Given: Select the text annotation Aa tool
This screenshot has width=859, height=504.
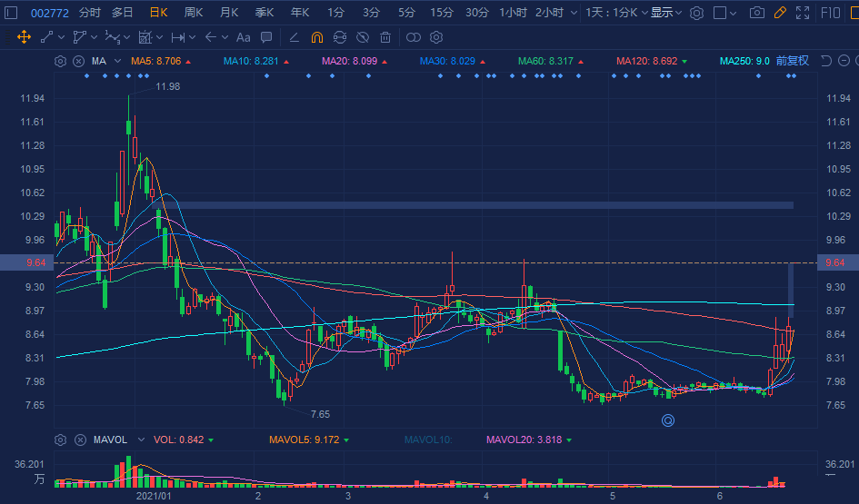Looking at the screenshot, I should point(243,37).
